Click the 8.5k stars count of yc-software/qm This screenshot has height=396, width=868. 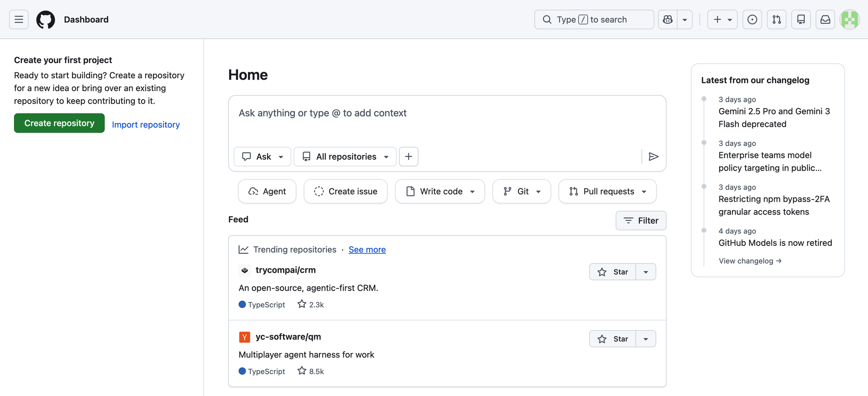tap(311, 371)
